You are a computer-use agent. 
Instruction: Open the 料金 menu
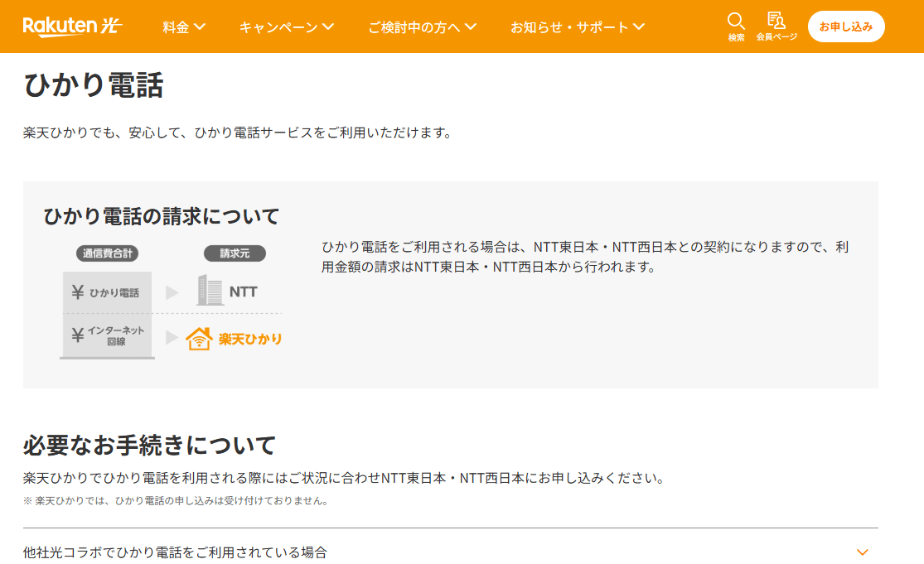click(184, 27)
